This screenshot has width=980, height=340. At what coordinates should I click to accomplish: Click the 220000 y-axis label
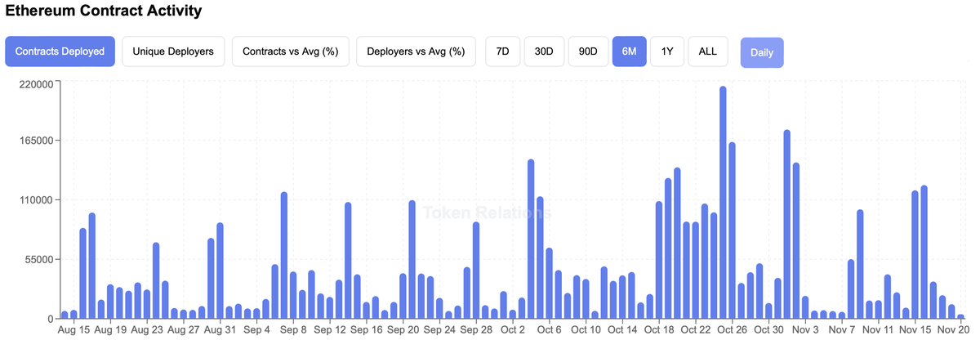click(36, 83)
